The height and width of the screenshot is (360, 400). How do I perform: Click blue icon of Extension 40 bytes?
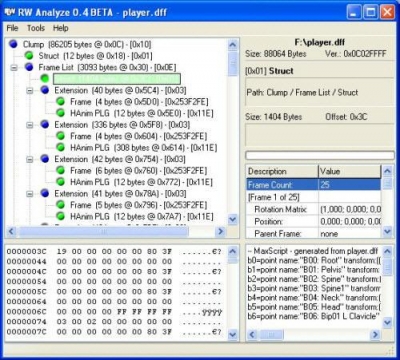click(x=45, y=90)
